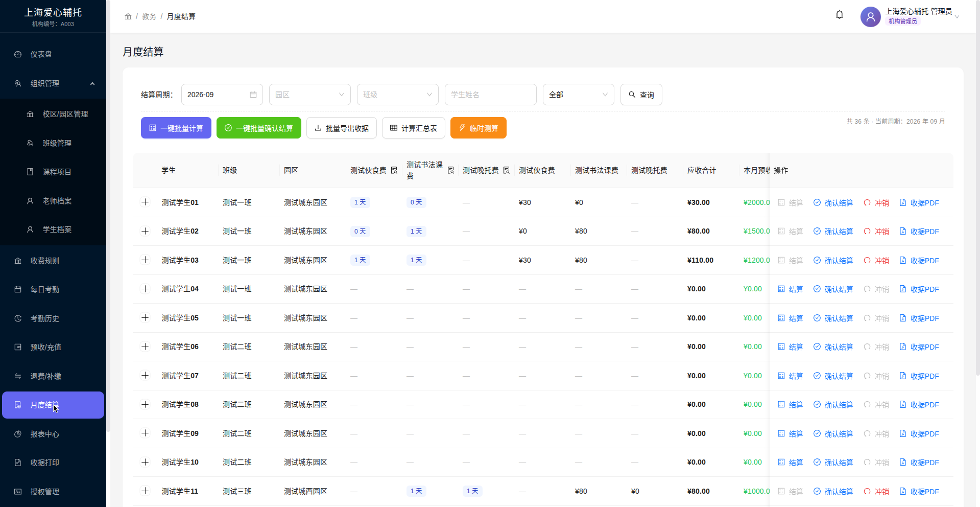The image size is (980, 507).
Task: Open 每日考勤 in sidebar
Action: click(x=53, y=289)
